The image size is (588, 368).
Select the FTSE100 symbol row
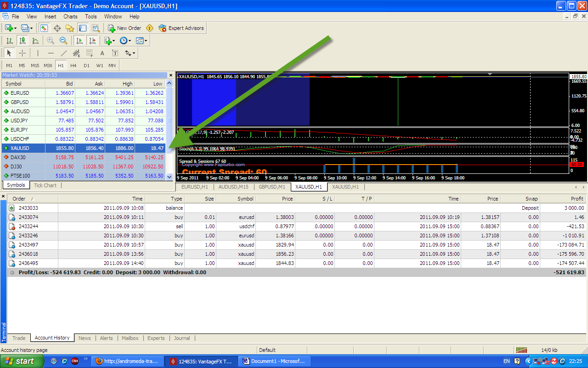[x=84, y=176]
